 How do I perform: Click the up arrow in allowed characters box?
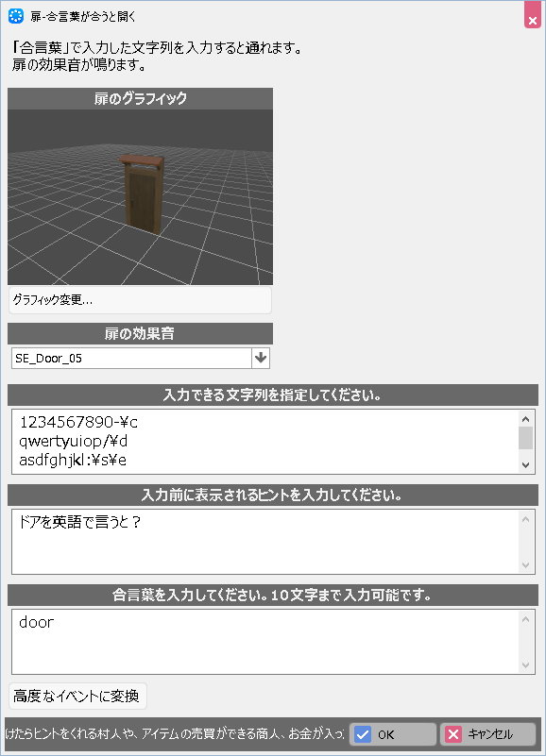point(526,419)
